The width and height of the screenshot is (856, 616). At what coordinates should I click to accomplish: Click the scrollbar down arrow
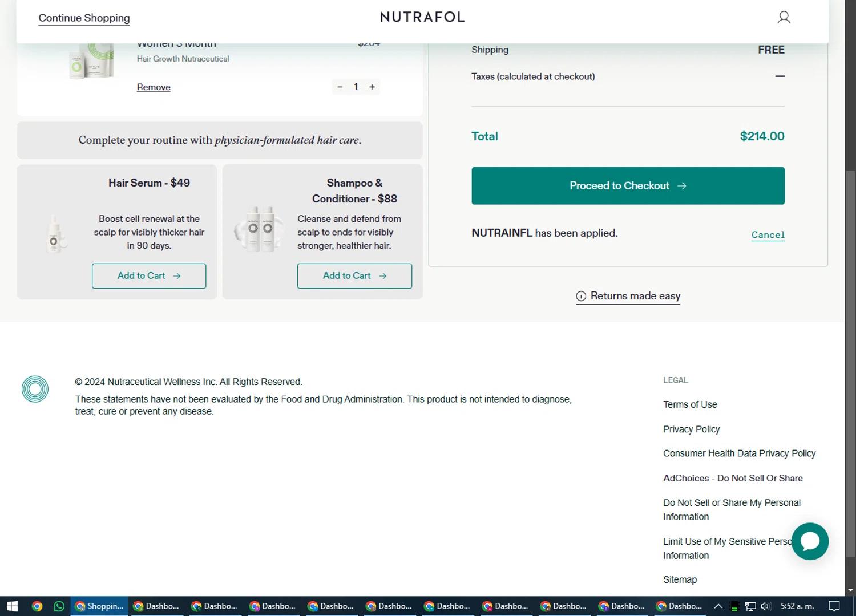[850, 591]
